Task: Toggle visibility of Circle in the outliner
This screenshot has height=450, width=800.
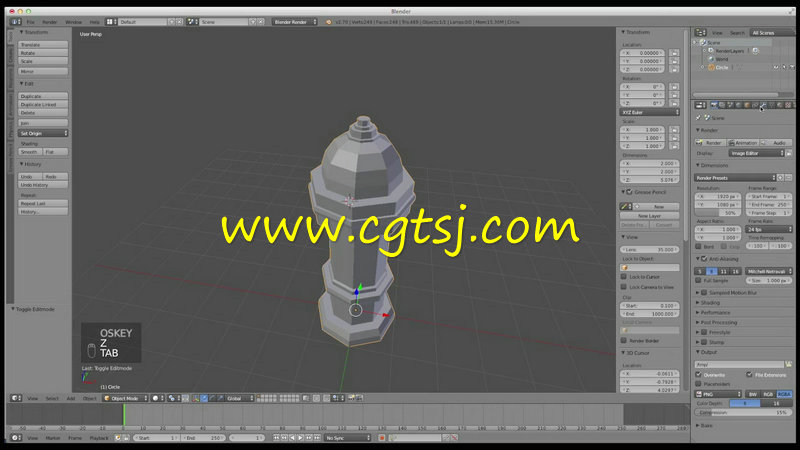Action: [x=776, y=67]
